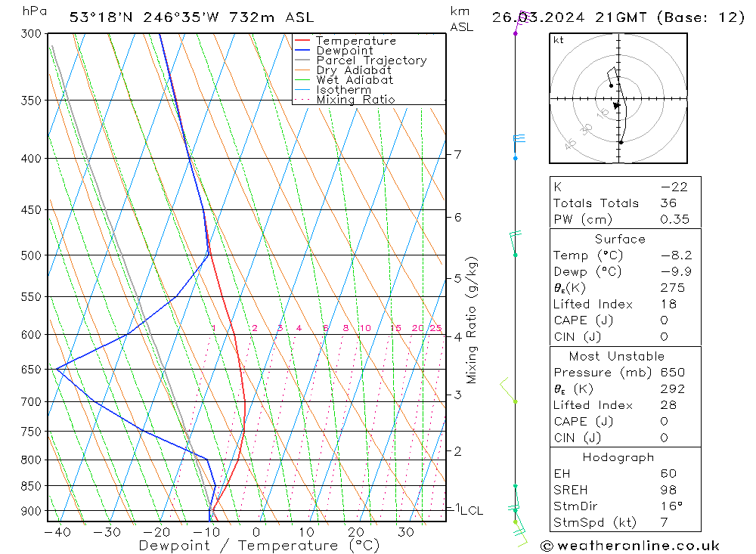
Task: Click the Totals Totals value 36
Action: point(668,203)
